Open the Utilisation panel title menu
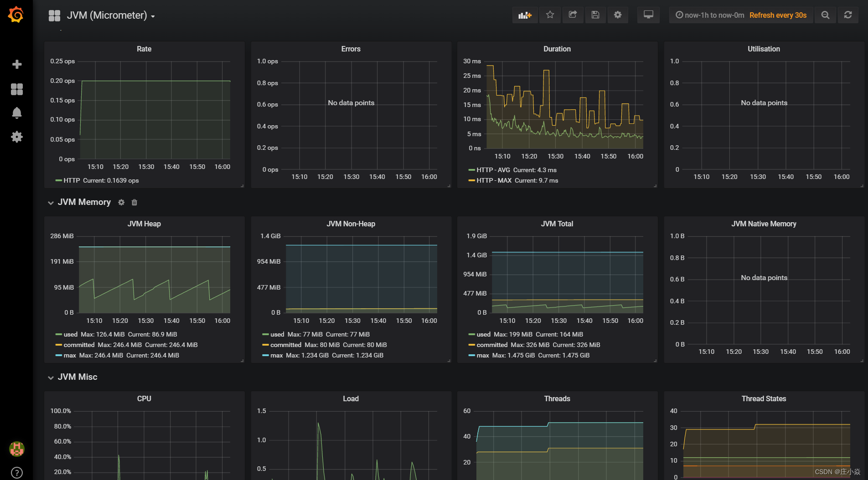The image size is (868, 480). tap(764, 49)
